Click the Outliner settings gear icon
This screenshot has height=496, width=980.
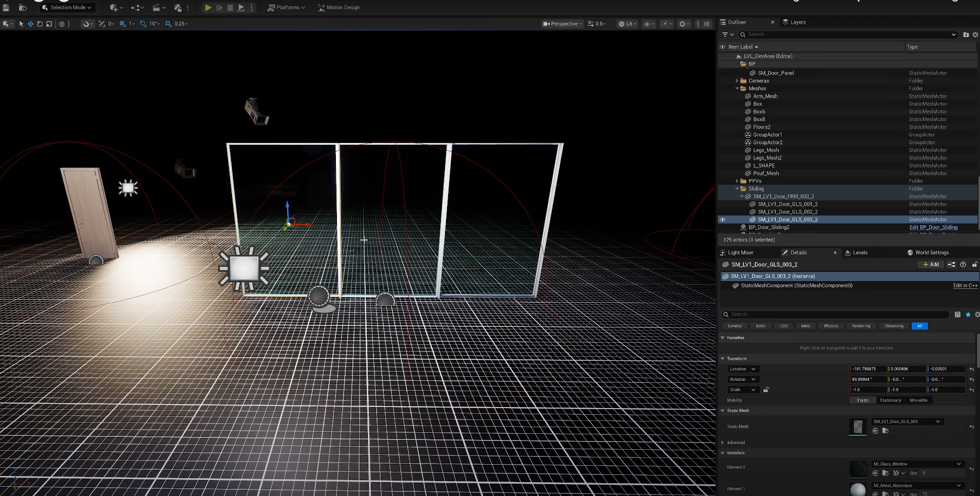pos(975,34)
